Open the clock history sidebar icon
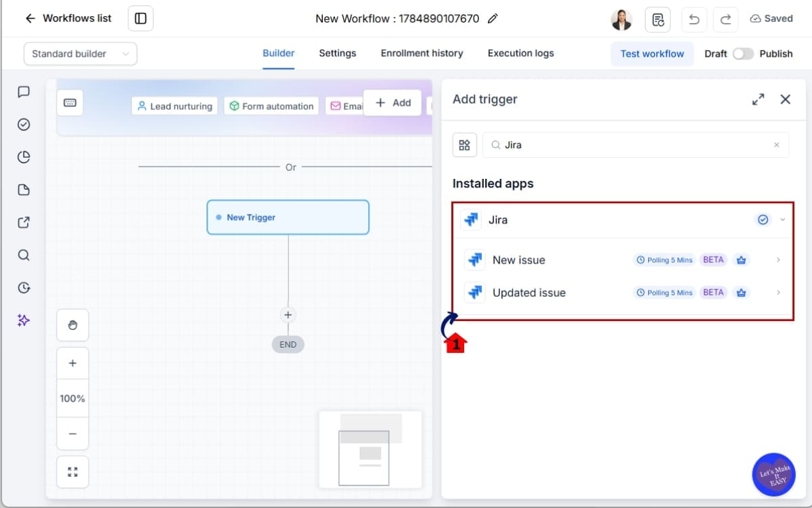The image size is (812, 508). (24, 288)
